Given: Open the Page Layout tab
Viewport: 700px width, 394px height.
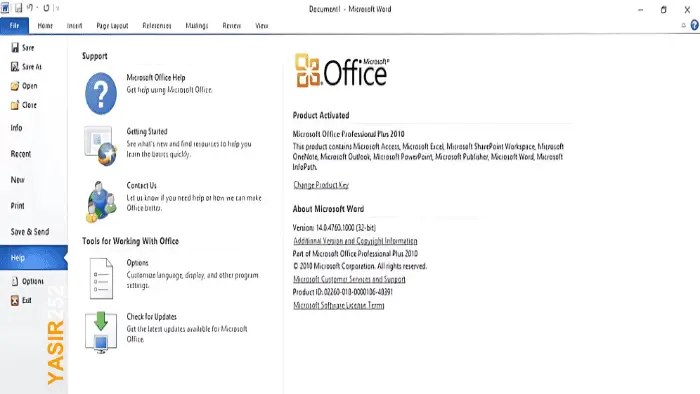Looking at the screenshot, I should pos(112,26).
